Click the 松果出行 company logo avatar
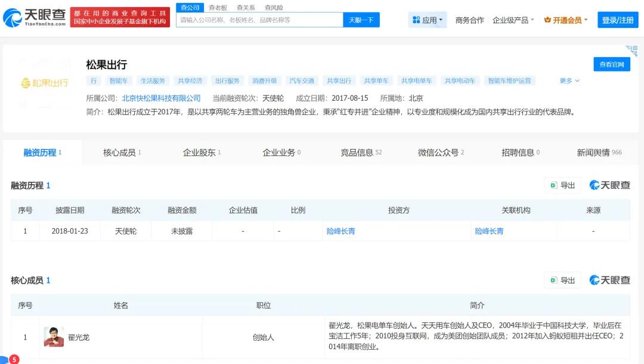644x364 pixels. (45, 83)
